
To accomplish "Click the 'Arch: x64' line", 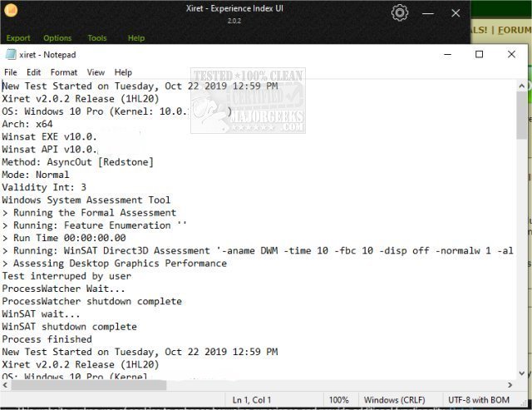I will pos(27,124).
